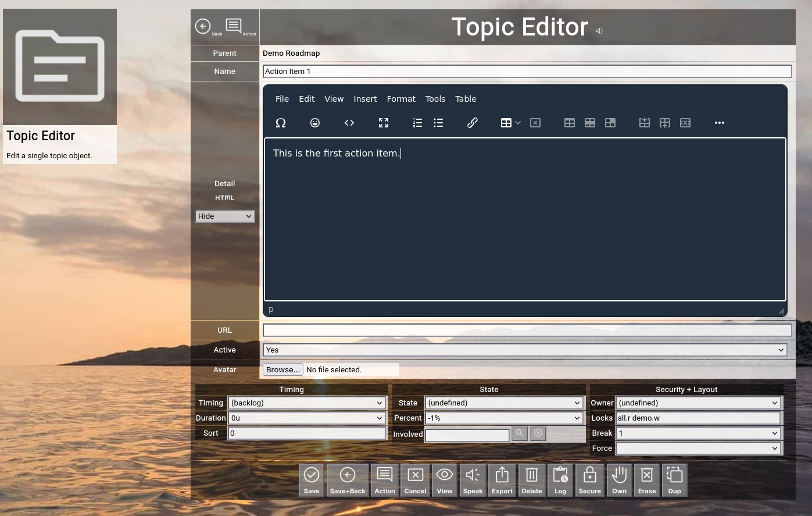Screen dimensions: 812x516
Task: Click the insert link icon
Action: point(473,123)
